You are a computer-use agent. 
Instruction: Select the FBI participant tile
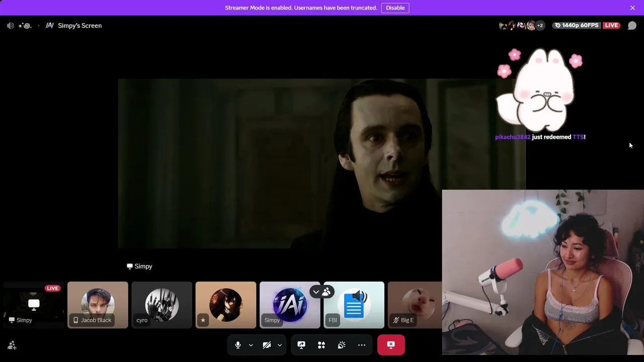[x=354, y=305]
